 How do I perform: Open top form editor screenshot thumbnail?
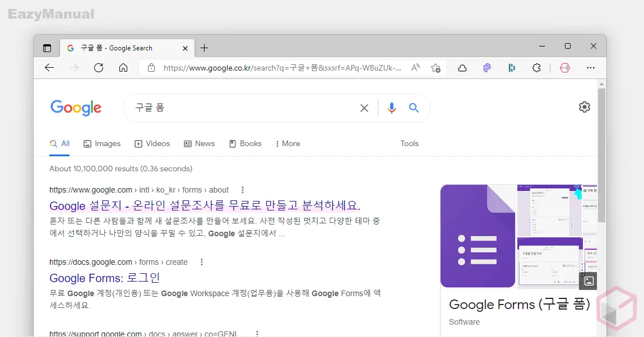pyautogui.click(x=549, y=210)
